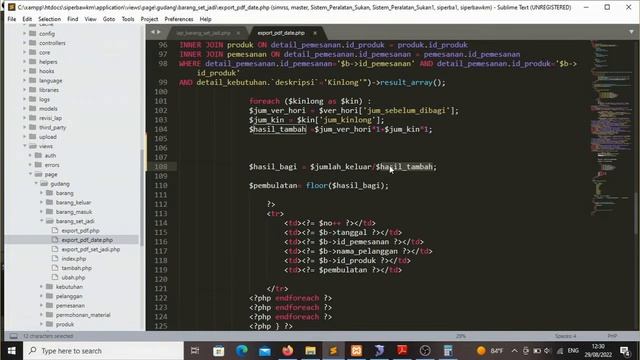Screen dimensions: 640x360
Task: Select the produk folder
Action: pos(65,324)
